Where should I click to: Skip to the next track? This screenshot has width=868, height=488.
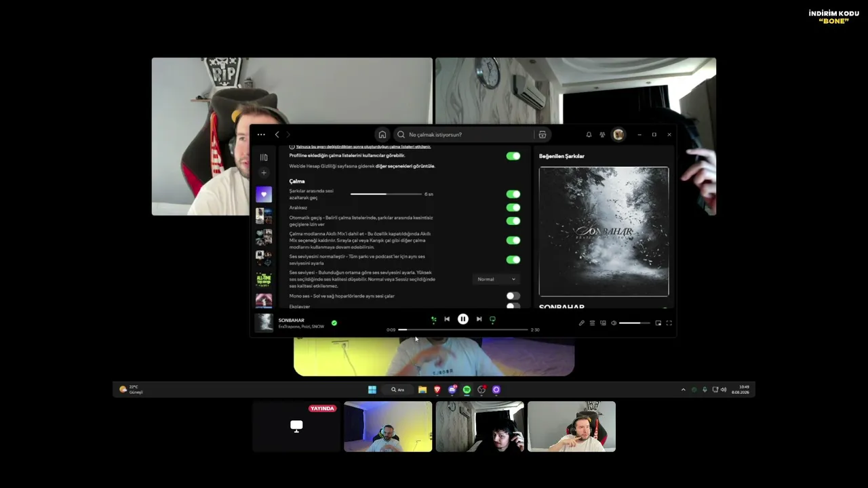[479, 319]
